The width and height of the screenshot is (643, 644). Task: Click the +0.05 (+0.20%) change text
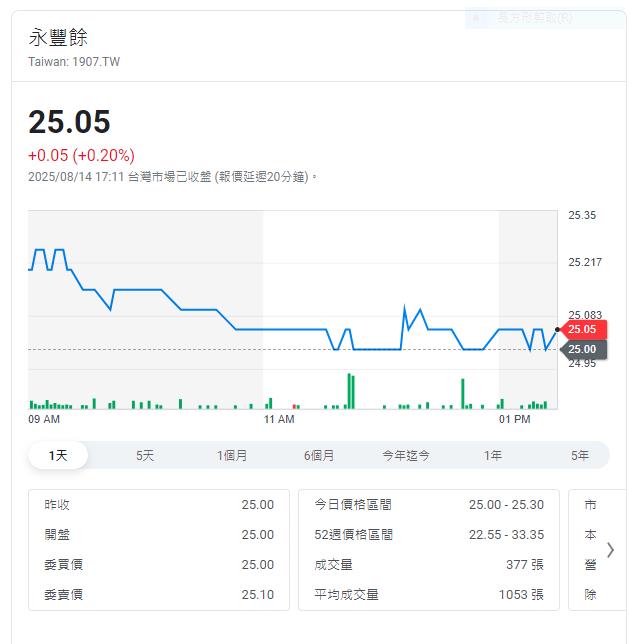[x=81, y=155]
